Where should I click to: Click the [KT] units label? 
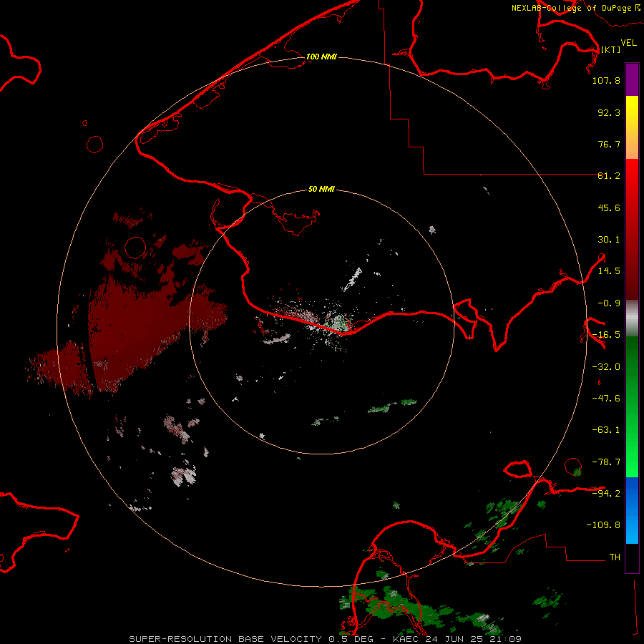610,49
